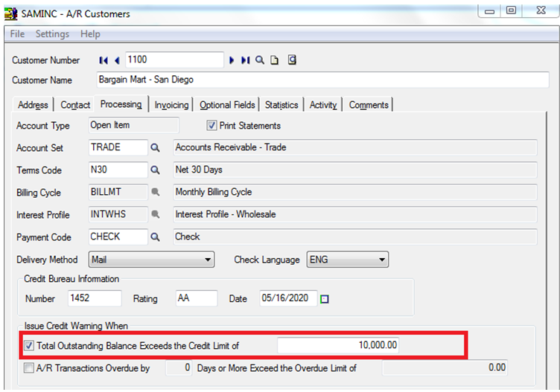
Task: Toggle Print Statements checkbox
Action: (211, 125)
